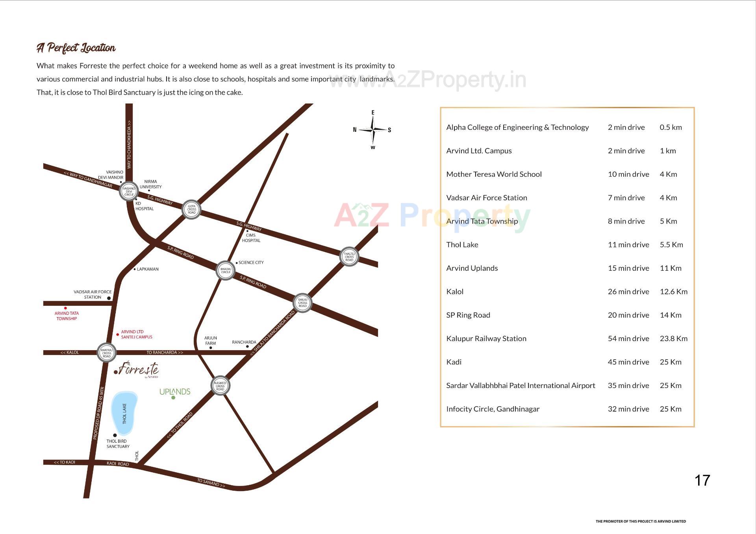756x534 pixels.
Task: Click the green Uplands logo
Action: 175,392
